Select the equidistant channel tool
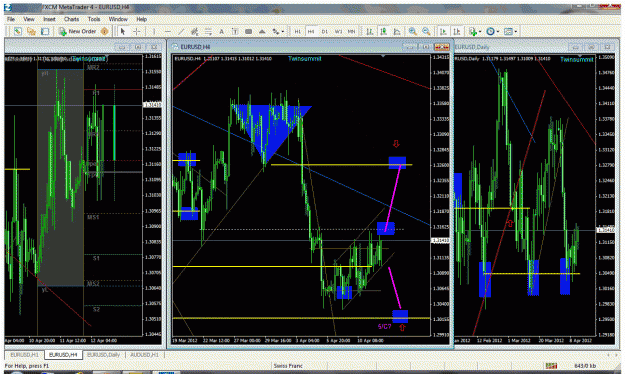Image resolution: width=625 pixels, height=374 pixels. click(195, 31)
